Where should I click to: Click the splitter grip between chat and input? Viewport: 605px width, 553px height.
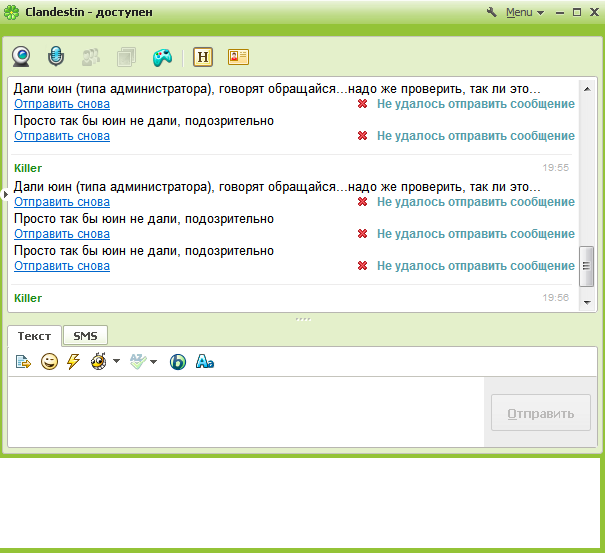click(303, 319)
